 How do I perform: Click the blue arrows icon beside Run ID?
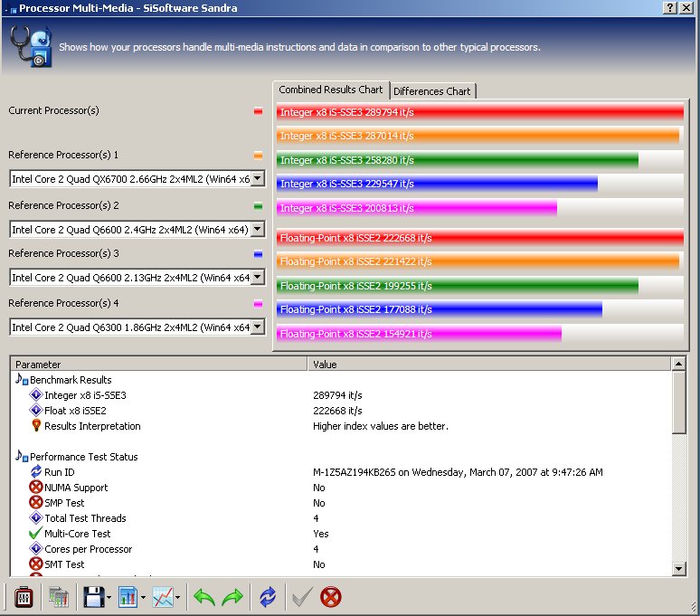[36, 471]
